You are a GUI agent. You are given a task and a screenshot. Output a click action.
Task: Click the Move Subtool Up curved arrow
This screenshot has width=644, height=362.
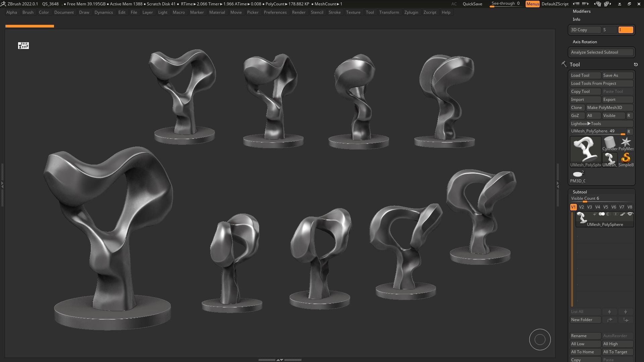[609, 320]
